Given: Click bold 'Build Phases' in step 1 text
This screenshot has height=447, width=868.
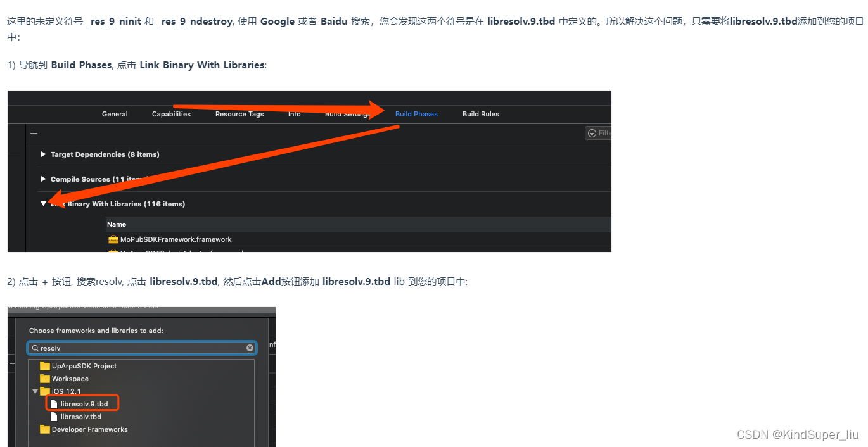Looking at the screenshot, I should tap(81, 65).
